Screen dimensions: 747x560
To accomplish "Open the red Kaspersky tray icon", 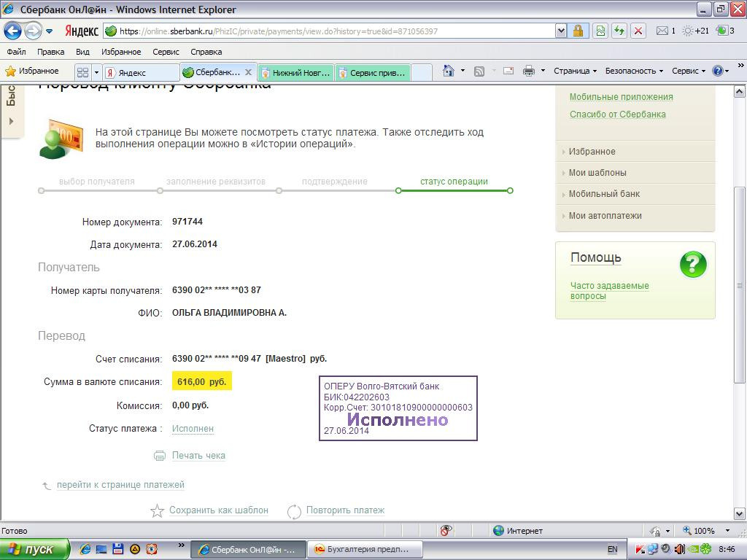I will [x=640, y=549].
